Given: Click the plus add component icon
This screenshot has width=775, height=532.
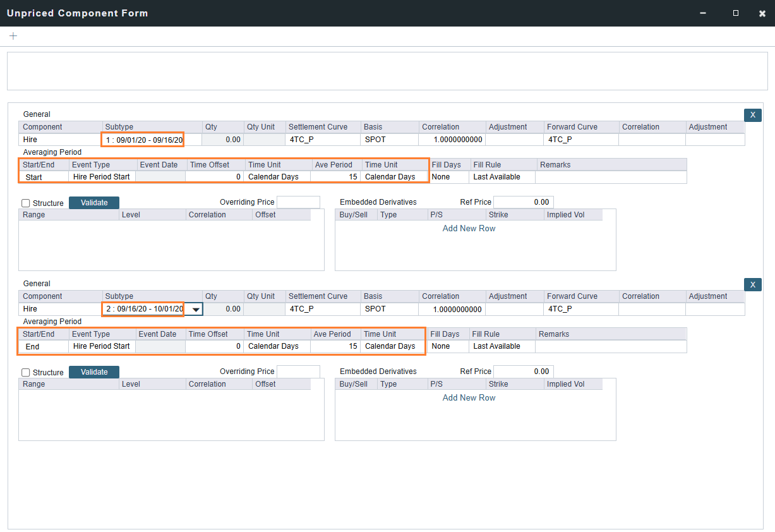Looking at the screenshot, I should tap(13, 36).
